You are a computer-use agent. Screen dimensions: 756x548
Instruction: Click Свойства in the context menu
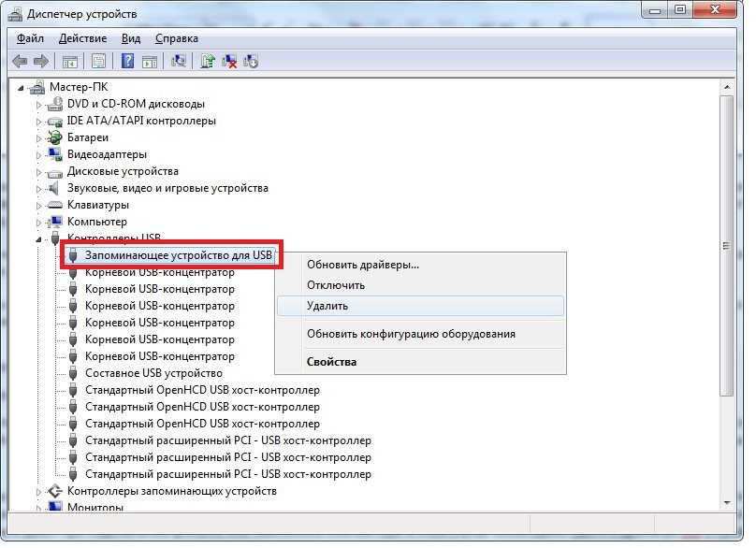(x=331, y=362)
